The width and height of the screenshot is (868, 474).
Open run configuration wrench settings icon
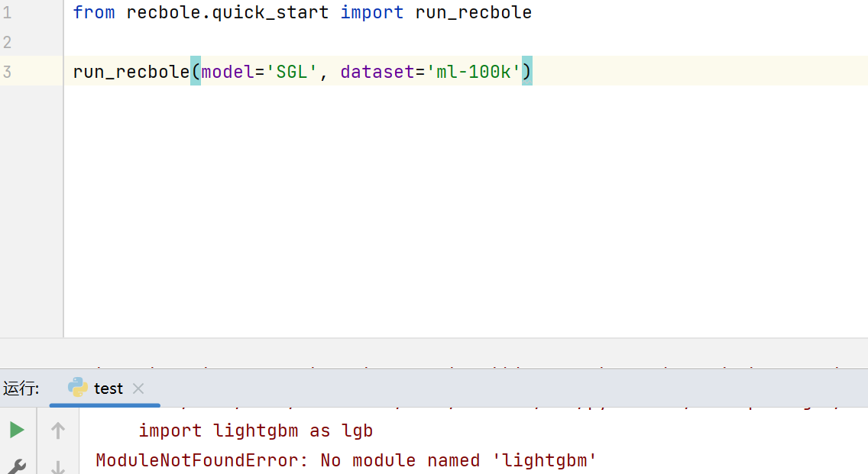pos(17,466)
